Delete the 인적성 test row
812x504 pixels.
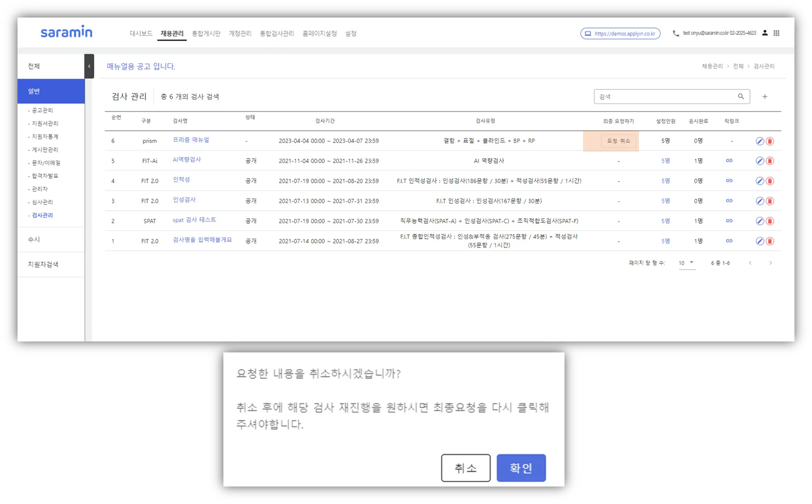pyautogui.click(x=770, y=181)
